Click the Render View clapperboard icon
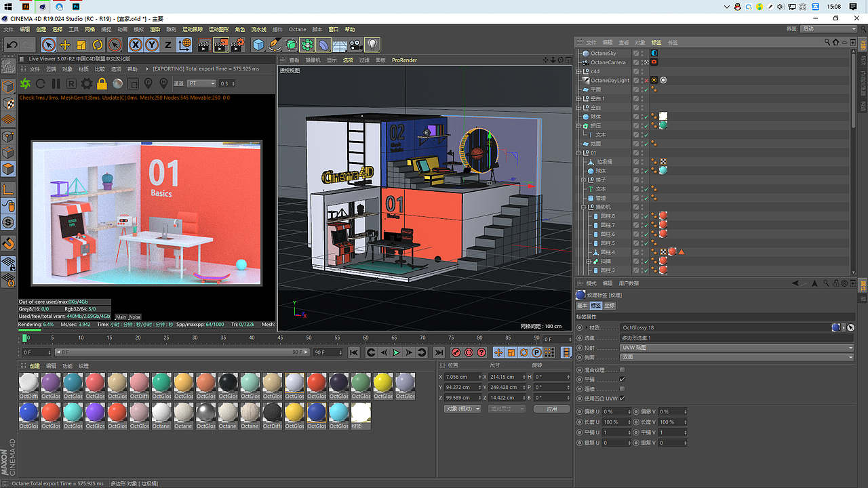The width and height of the screenshot is (868, 488). pyautogui.click(x=203, y=45)
